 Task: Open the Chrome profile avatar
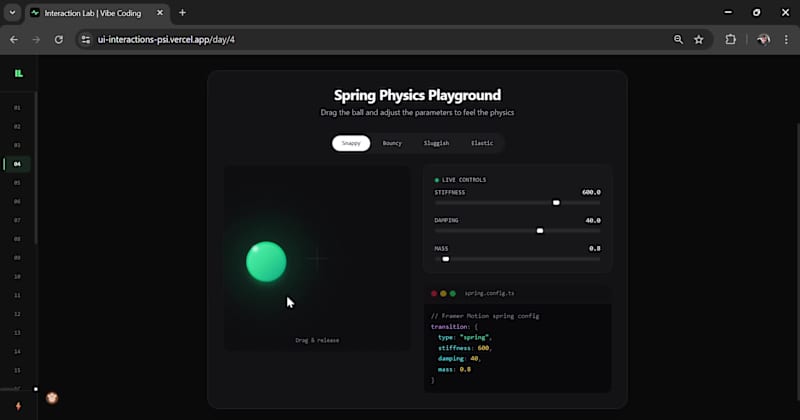[763, 39]
